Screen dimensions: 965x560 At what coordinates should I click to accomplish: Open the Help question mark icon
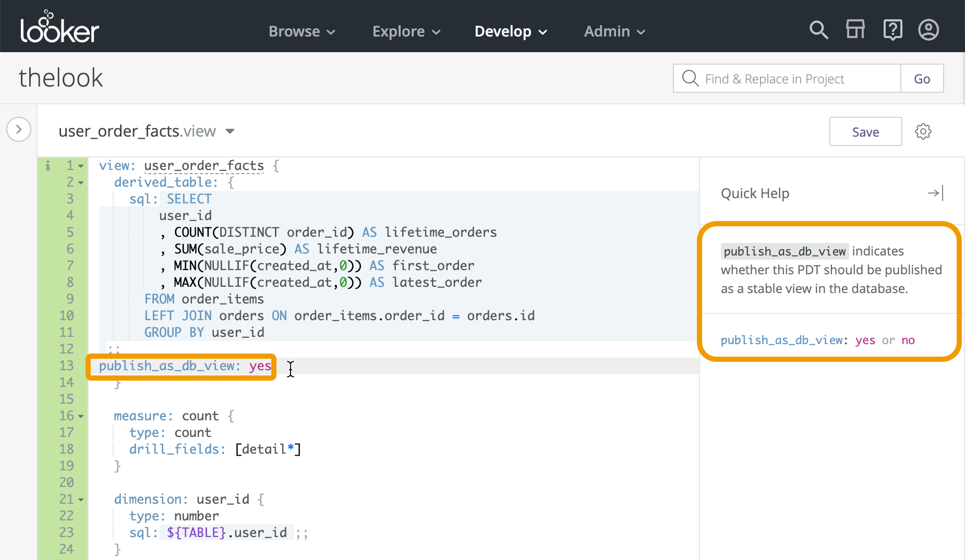tap(892, 30)
